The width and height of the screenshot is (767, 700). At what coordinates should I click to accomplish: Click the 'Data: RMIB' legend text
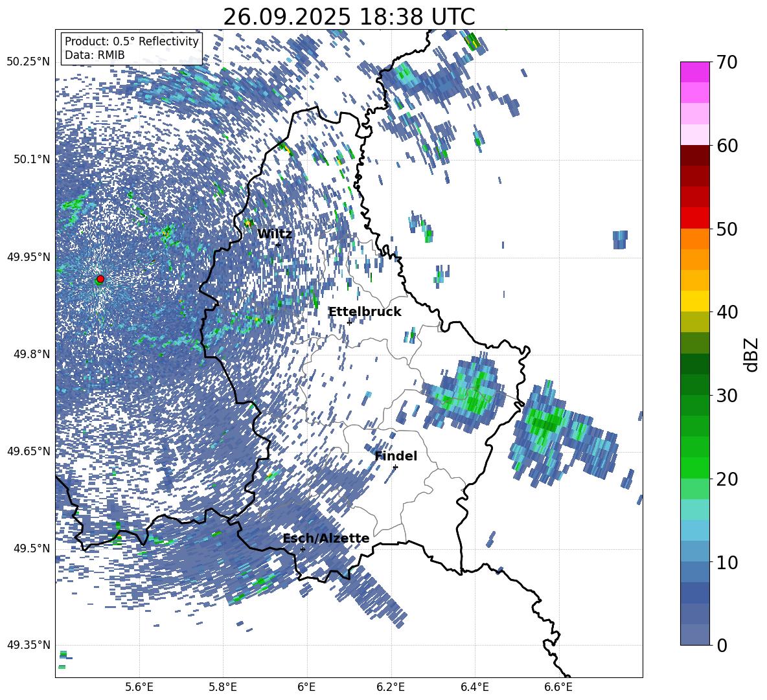pyautogui.click(x=95, y=55)
